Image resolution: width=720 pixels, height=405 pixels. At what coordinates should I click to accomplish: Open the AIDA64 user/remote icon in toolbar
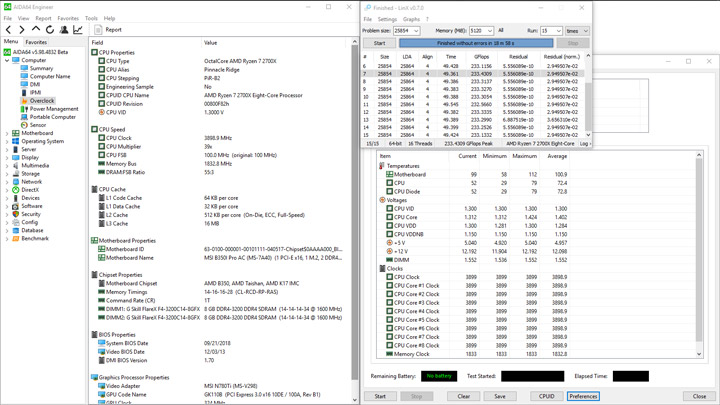[64, 30]
